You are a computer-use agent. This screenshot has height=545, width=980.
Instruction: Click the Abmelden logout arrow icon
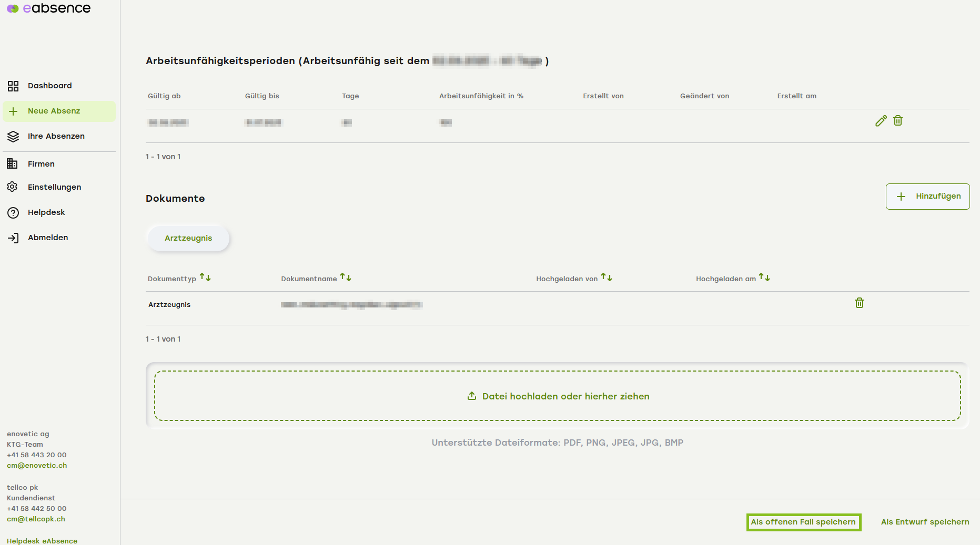(13, 238)
